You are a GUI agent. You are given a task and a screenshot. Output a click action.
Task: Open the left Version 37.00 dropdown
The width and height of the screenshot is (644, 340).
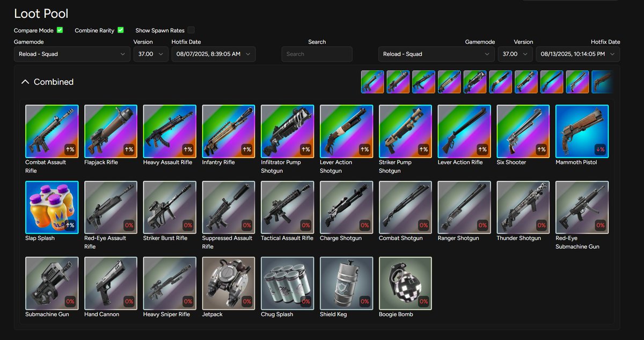tap(151, 54)
